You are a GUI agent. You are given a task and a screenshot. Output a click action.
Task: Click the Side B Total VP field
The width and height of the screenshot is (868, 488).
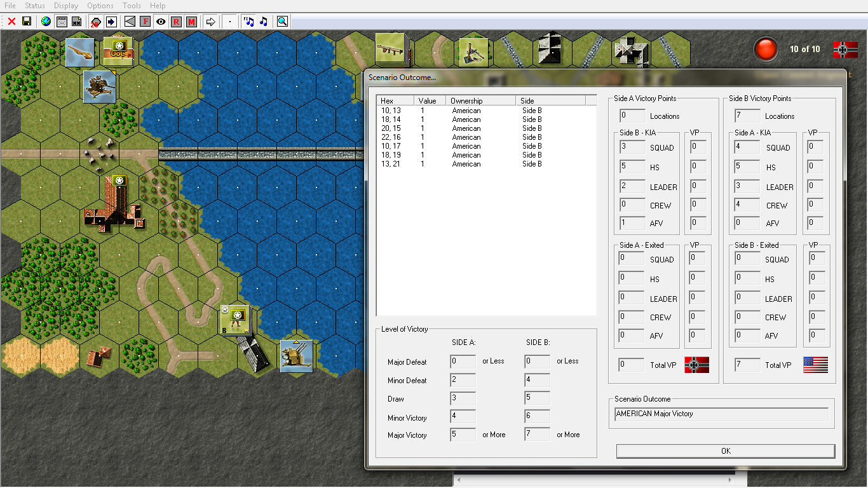pos(747,365)
